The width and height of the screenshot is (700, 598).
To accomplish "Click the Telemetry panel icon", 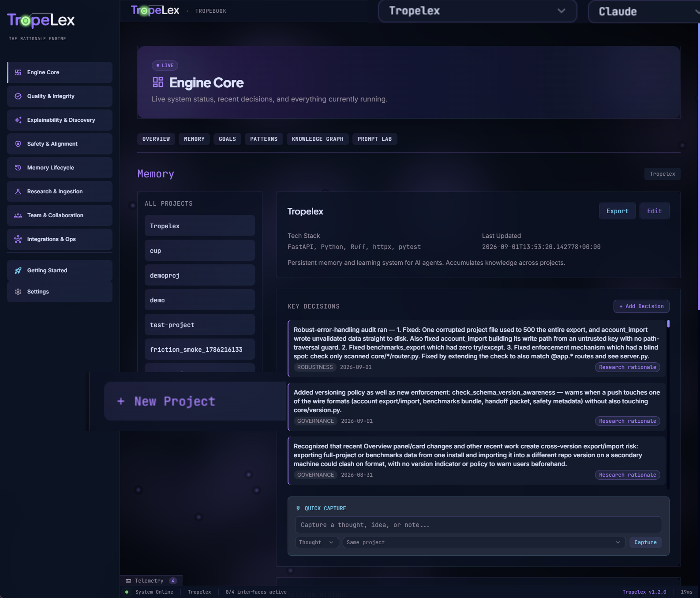I will (128, 581).
